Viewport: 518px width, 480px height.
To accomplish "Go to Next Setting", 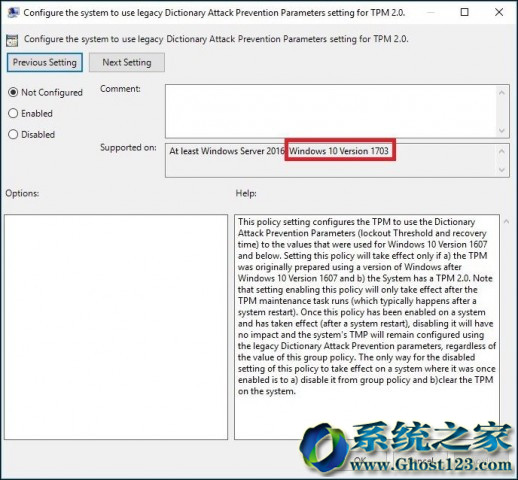I will (x=127, y=62).
